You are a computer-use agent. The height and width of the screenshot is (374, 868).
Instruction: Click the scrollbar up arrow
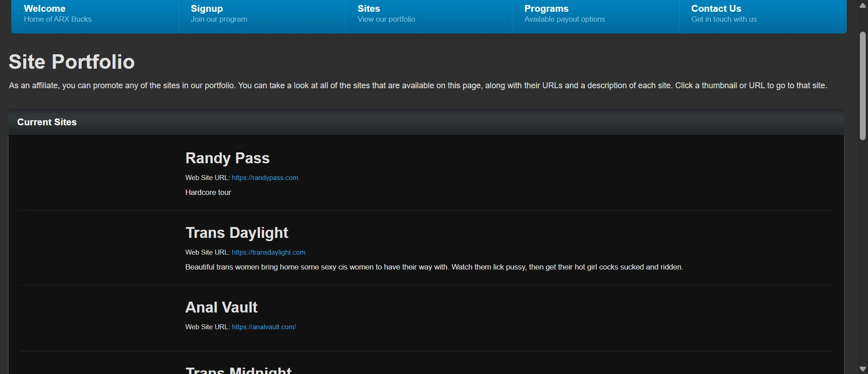pos(863,5)
